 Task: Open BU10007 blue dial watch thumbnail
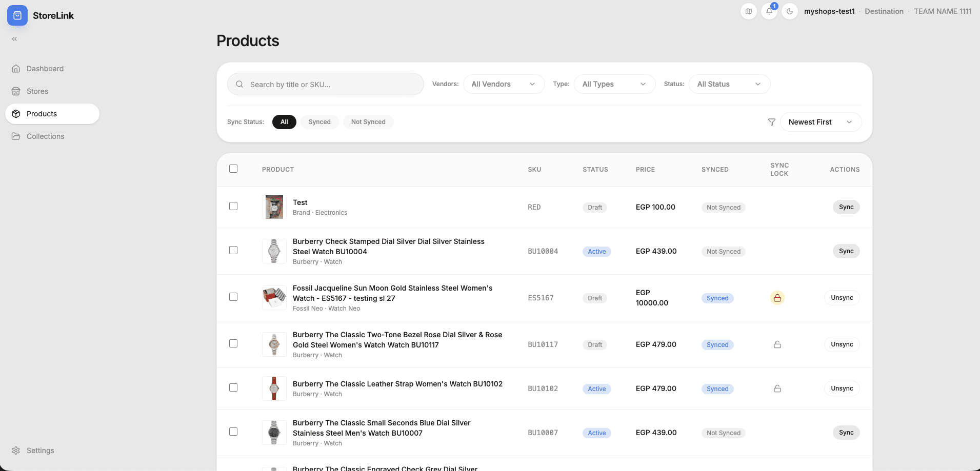(x=274, y=433)
